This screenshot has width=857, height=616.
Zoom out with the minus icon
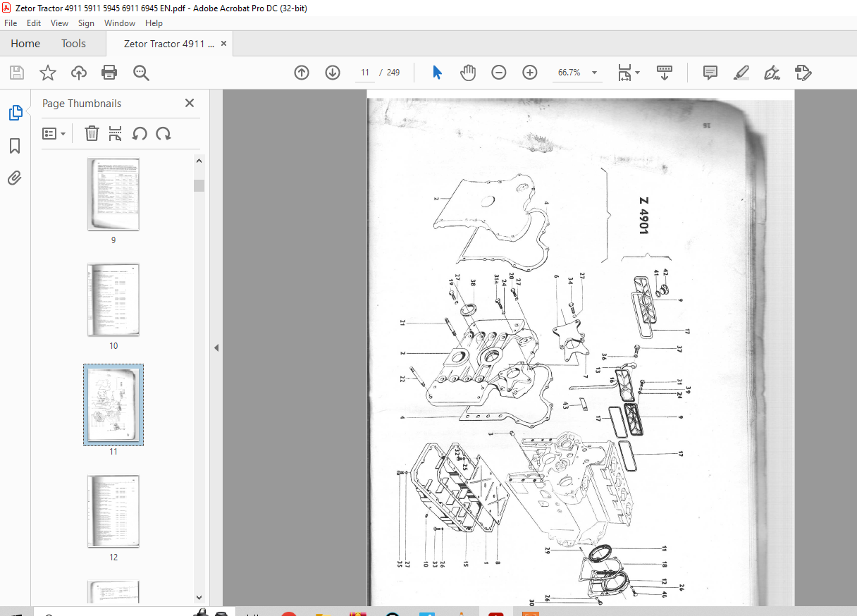click(x=499, y=73)
